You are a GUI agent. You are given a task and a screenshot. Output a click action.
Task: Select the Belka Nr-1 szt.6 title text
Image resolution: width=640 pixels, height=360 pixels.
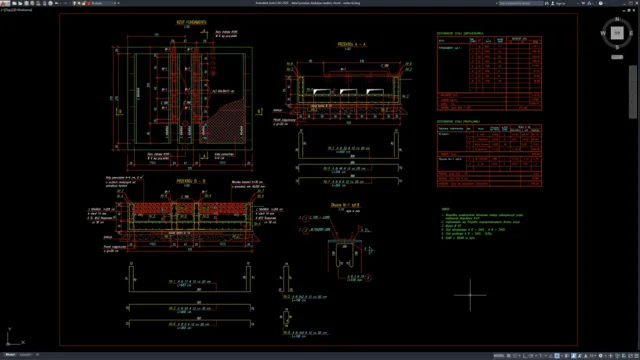point(345,205)
